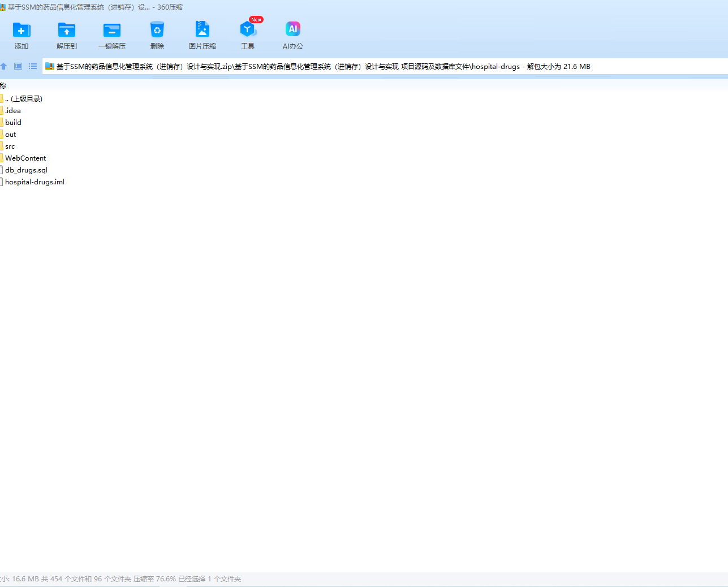
Task: Open the AI办公 icon
Action: [x=293, y=29]
